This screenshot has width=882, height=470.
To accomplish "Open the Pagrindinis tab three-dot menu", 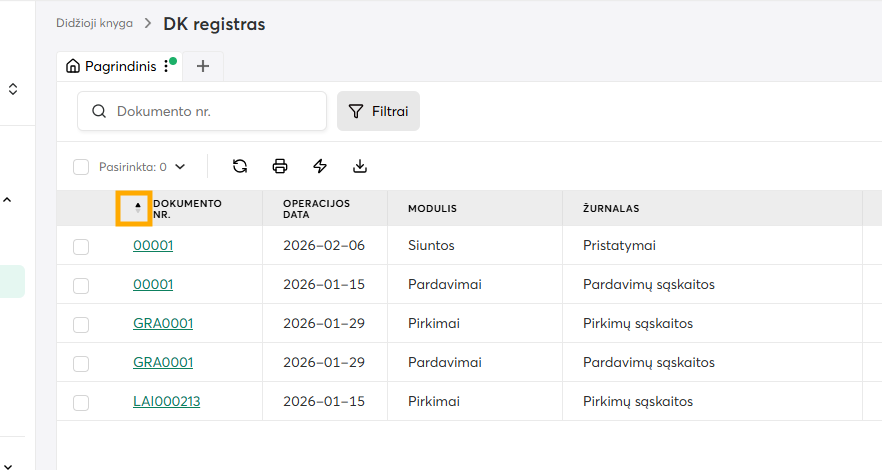I will click(x=166, y=66).
